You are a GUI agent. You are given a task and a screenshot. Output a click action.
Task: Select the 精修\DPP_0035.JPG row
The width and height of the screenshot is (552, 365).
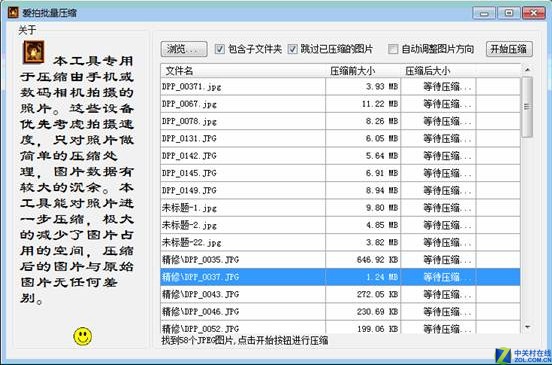click(340, 259)
